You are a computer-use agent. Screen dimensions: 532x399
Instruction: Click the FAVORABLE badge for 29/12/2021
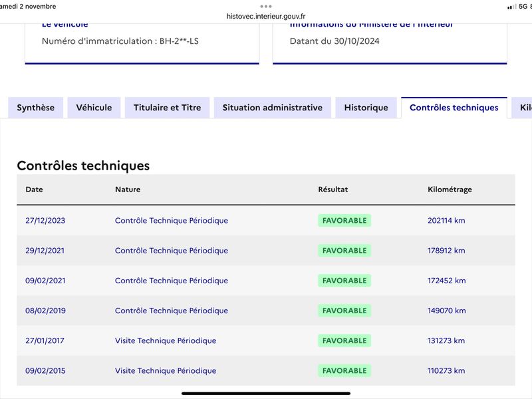(x=344, y=251)
